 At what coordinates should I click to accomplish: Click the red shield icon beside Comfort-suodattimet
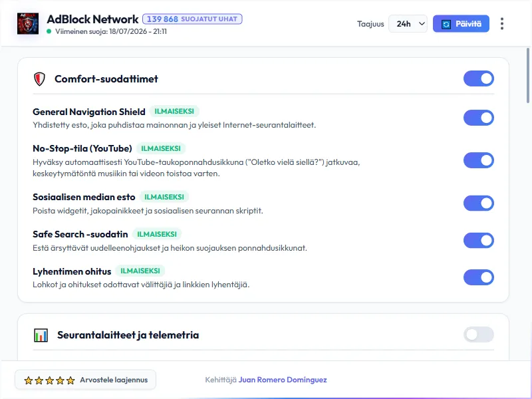[x=39, y=79]
